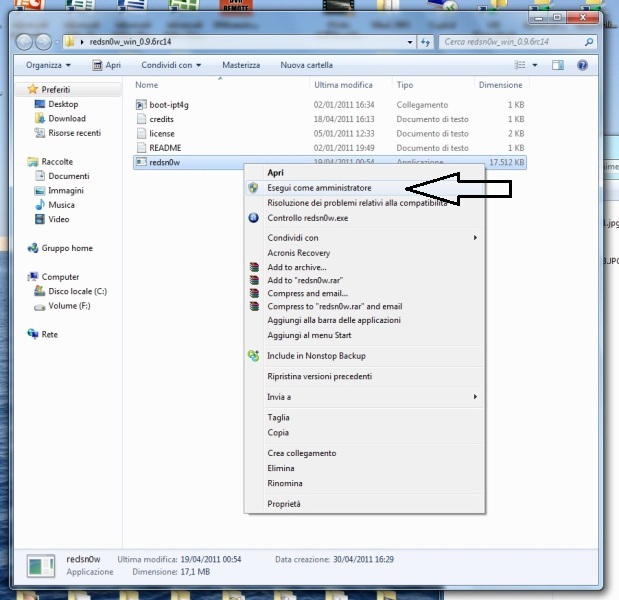
Task: Open recent pages dropdown next to navigation arrows
Action: [57, 42]
